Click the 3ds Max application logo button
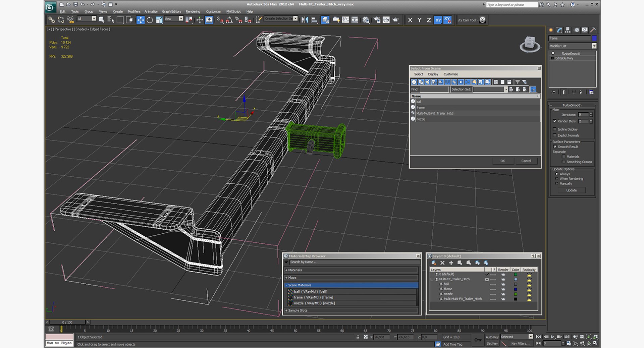Viewport: 644px width, 348px height. [x=50, y=7]
